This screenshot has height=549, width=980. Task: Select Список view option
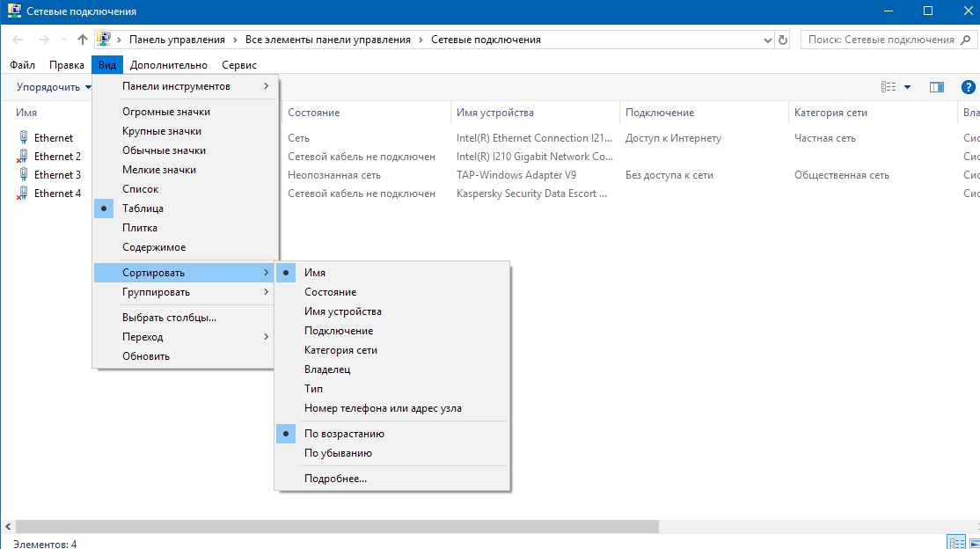tap(141, 189)
